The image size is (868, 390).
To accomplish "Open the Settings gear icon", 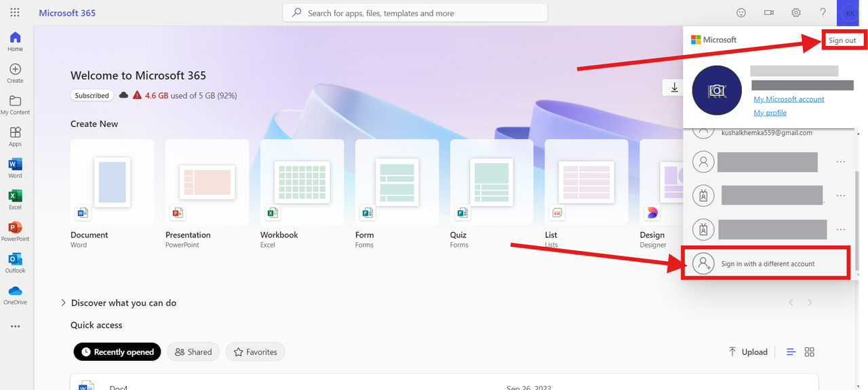I will (796, 13).
